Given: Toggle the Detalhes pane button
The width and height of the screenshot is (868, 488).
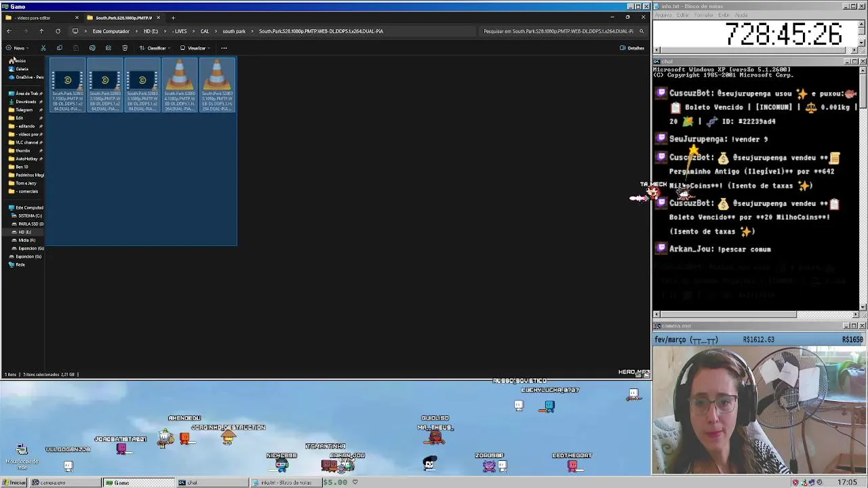Looking at the screenshot, I should coord(632,48).
